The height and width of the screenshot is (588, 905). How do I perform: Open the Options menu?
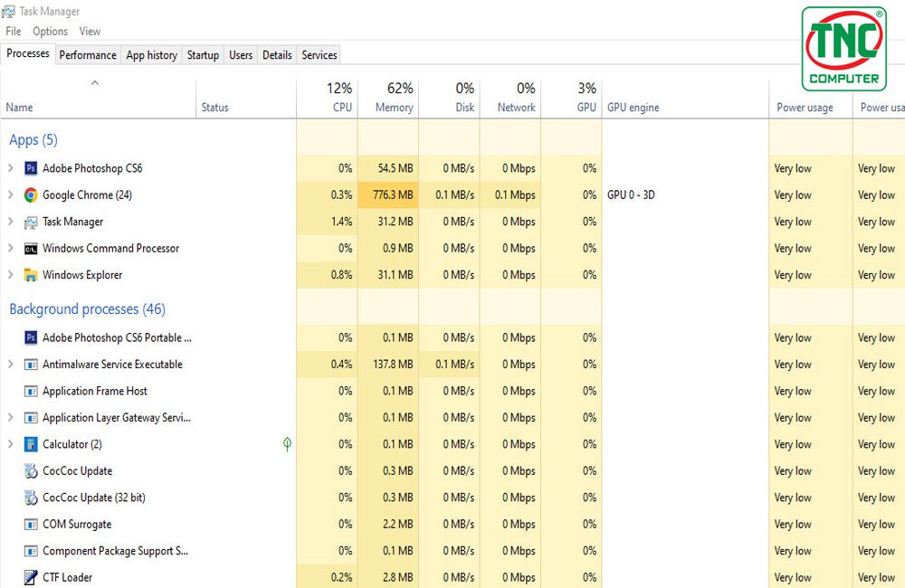pos(50,31)
